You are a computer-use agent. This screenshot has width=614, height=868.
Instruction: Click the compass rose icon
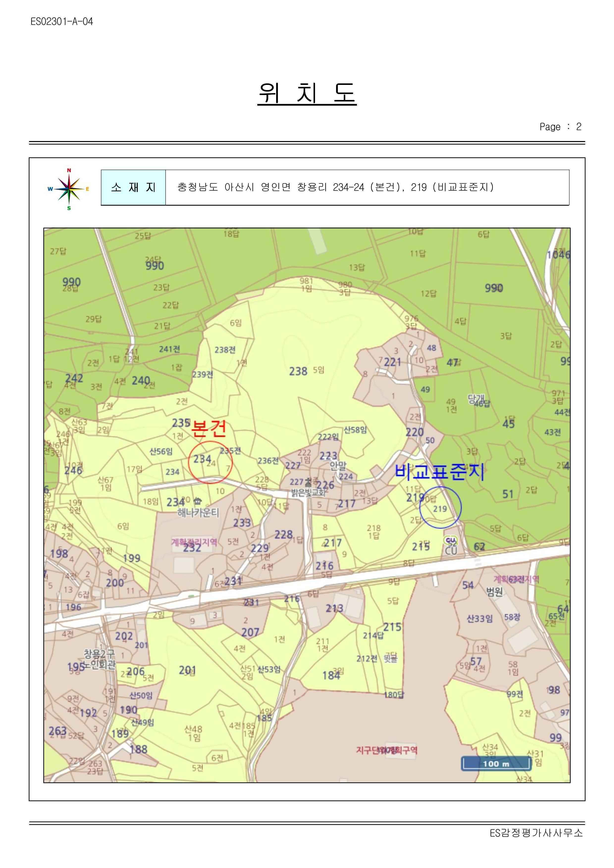coord(69,189)
